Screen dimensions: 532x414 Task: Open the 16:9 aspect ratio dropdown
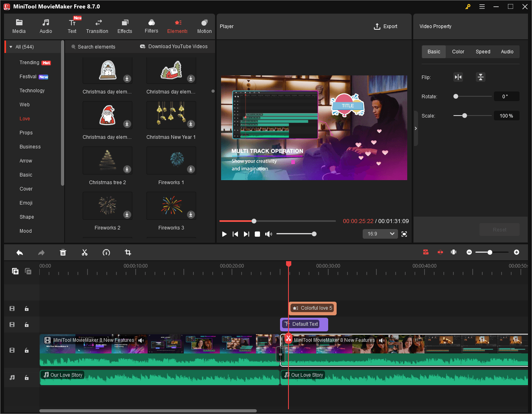[x=380, y=234]
